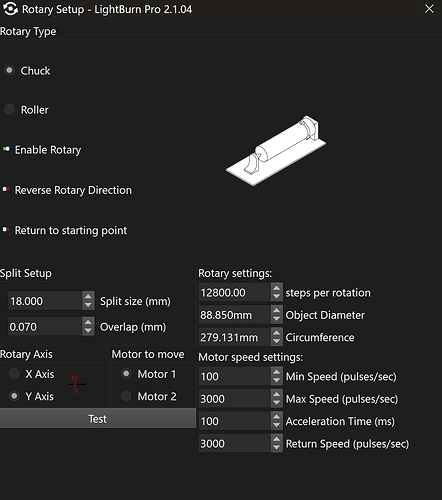Increase the Max Speed value

tap(276, 394)
